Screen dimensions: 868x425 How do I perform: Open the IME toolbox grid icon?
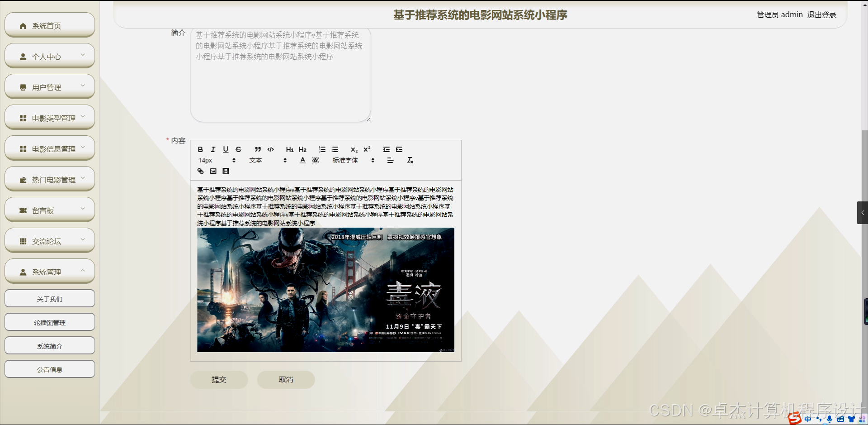coord(862,419)
